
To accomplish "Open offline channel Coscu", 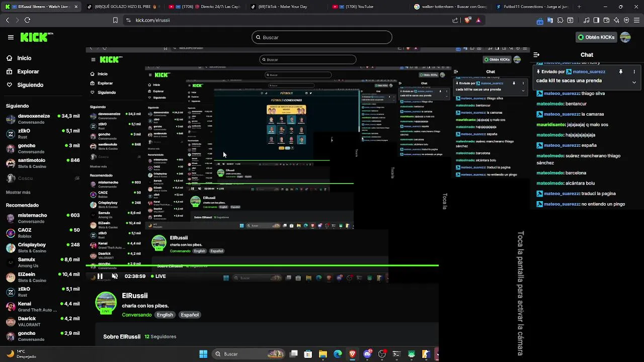I will pos(43,178).
